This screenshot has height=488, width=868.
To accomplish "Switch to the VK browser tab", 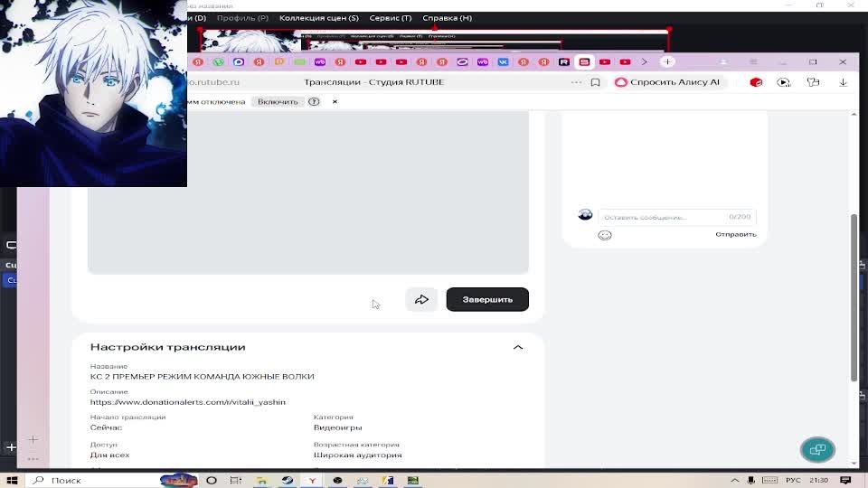I will pyautogui.click(x=503, y=62).
